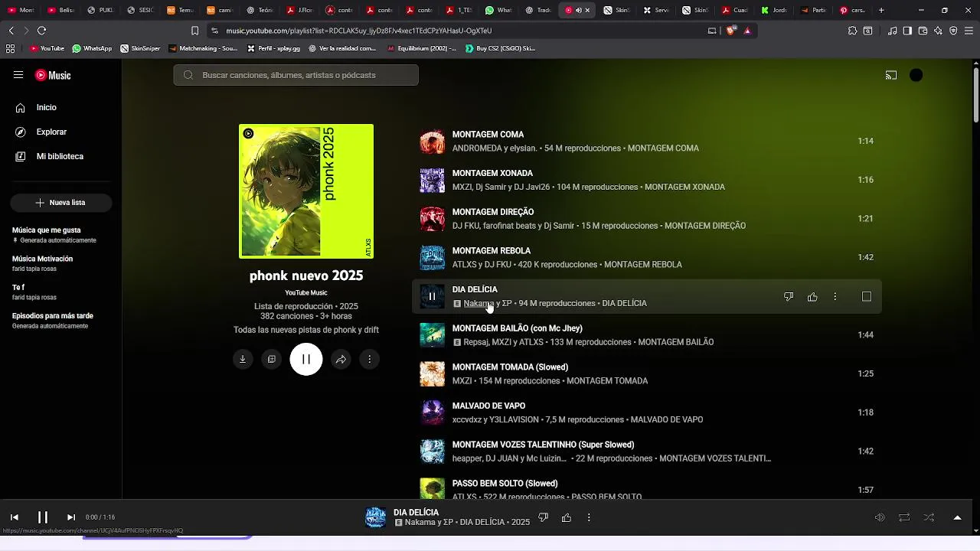Viewport: 980px width, 551px height.
Task: Reload the page in the browser
Action: click(41, 31)
